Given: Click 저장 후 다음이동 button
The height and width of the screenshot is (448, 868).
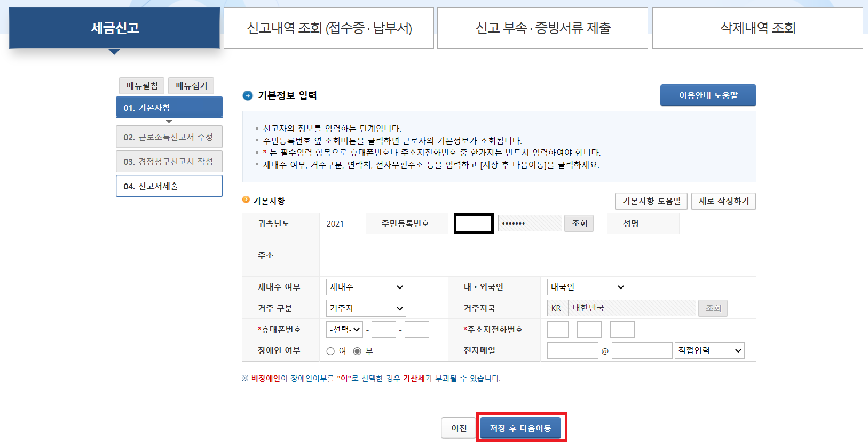Looking at the screenshot, I should (520, 428).
